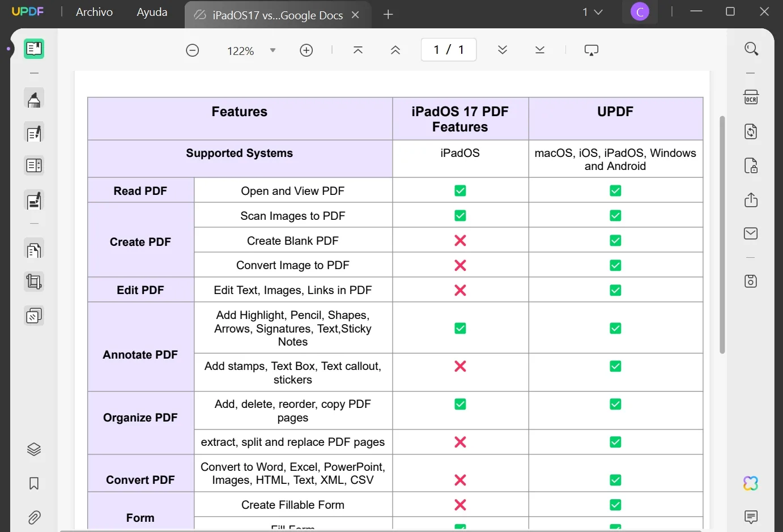Click 'extract, split and replace PDF pages'

(x=293, y=442)
